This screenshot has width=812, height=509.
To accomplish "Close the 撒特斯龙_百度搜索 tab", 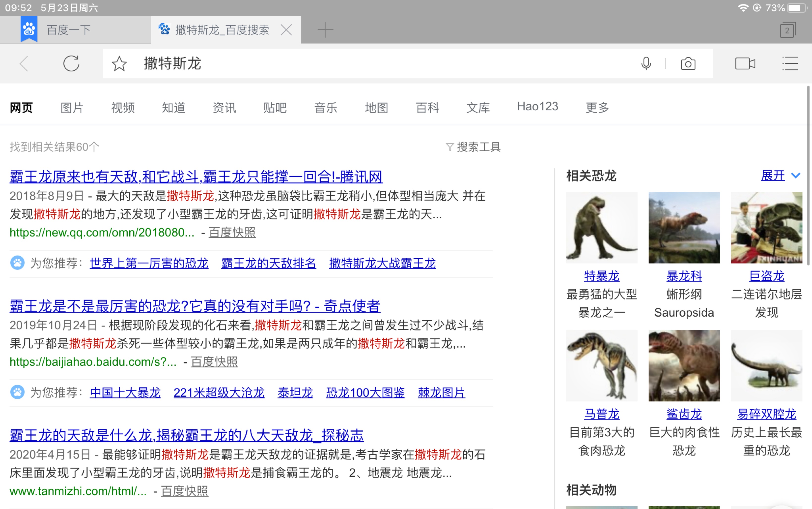I will [286, 30].
